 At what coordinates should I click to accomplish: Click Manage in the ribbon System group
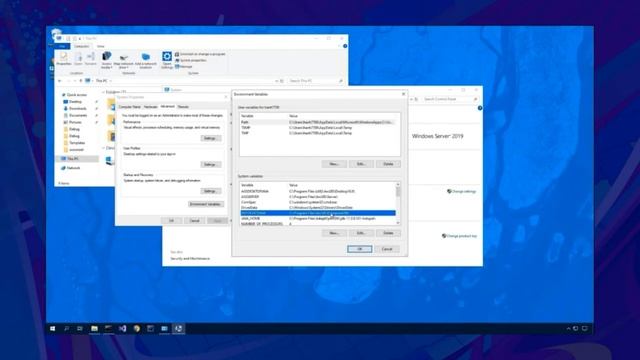click(184, 67)
